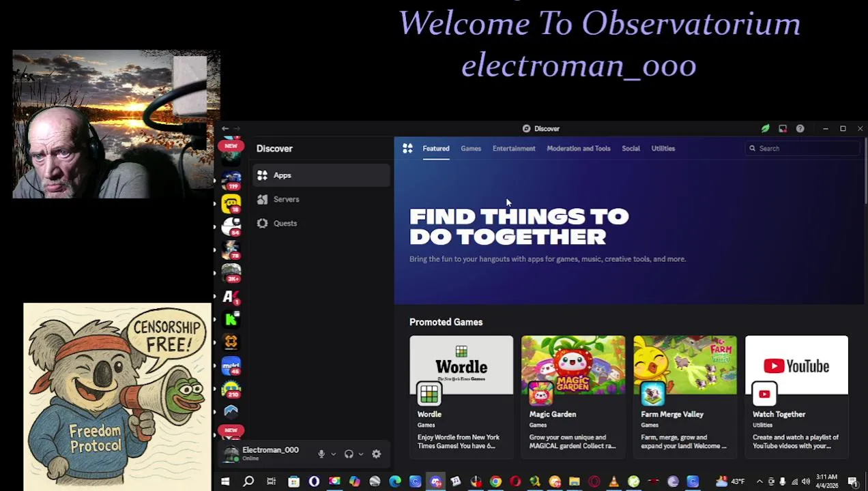The width and height of the screenshot is (868, 491).
Task: Open yellow server icon with 18 badge
Action: click(231, 203)
